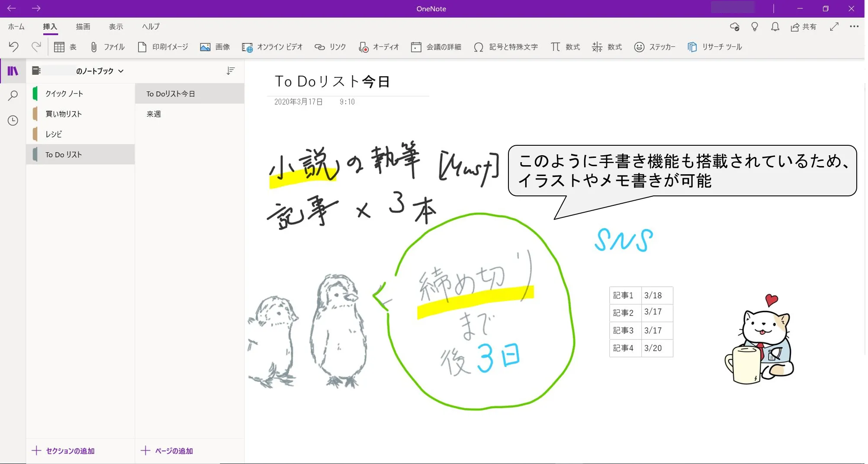Click the notebook icon beside のノートブック
868x464 pixels.
click(x=36, y=70)
